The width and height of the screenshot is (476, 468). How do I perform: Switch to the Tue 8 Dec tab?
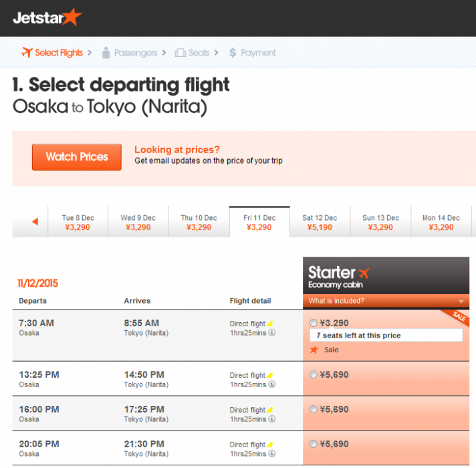(x=78, y=222)
